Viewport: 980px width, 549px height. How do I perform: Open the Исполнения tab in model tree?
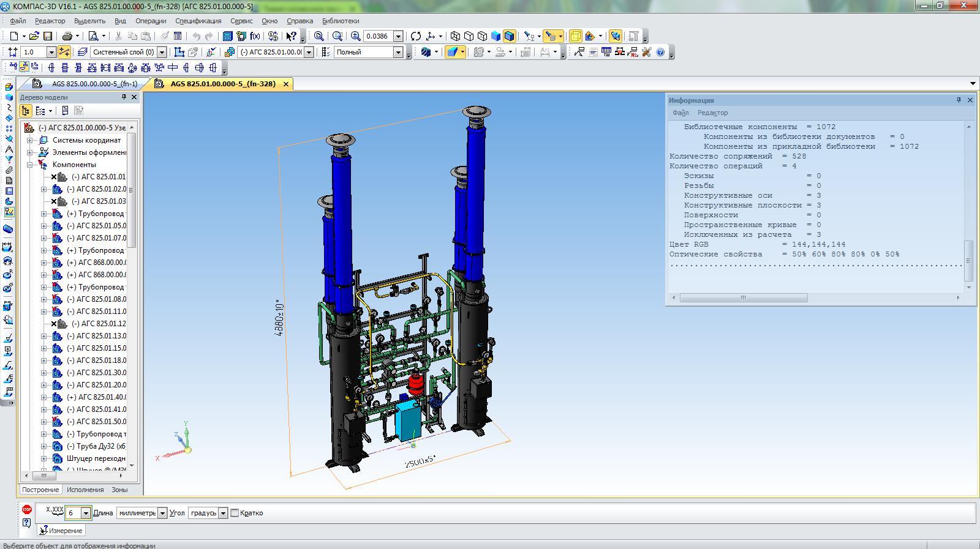(x=85, y=490)
